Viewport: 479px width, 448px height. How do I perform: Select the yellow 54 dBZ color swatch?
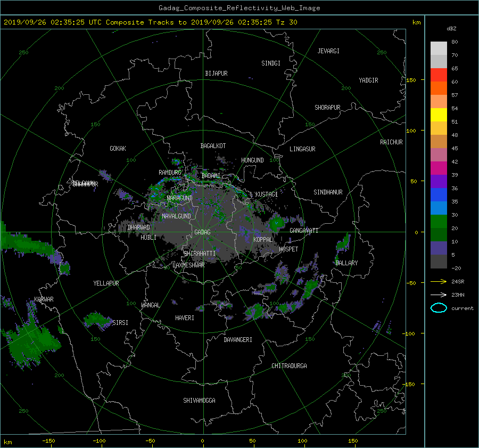tap(439, 115)
